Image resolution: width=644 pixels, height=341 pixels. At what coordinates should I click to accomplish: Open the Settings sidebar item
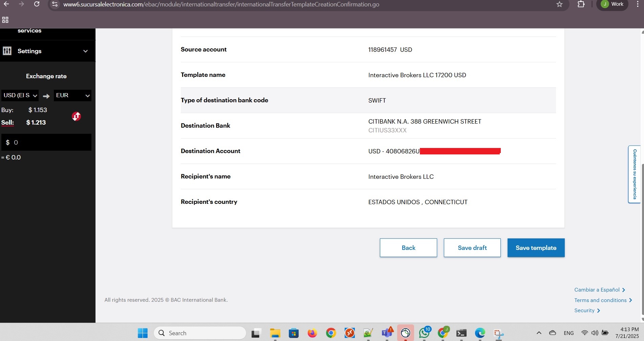pyautogui.click(x=48, y=51)
